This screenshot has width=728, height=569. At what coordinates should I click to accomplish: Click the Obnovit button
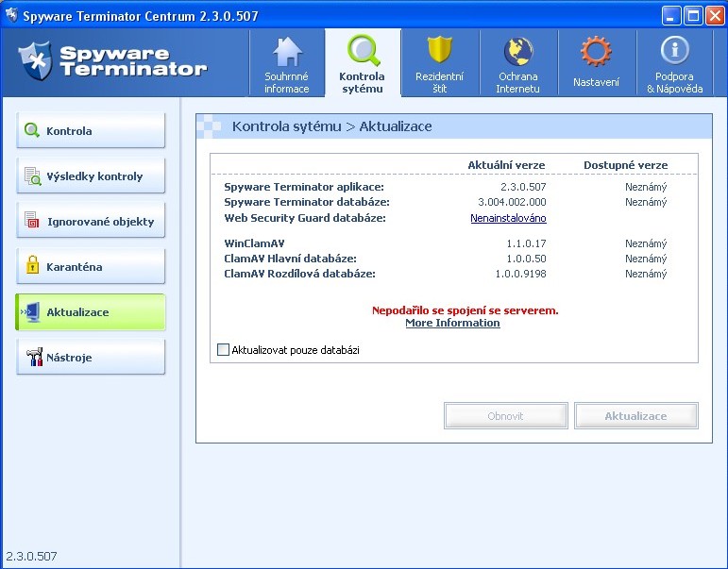(x=505, y=416)
